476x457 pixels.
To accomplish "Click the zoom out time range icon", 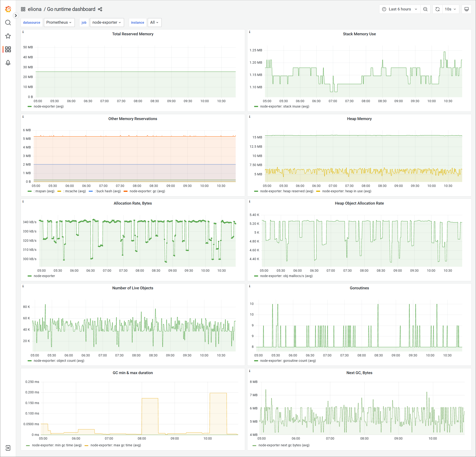I will click(x=425, y=9).
